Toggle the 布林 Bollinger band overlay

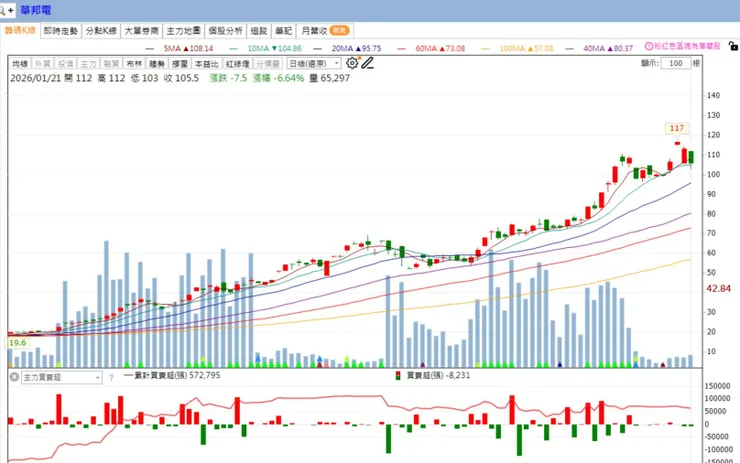(x=134, y=64)
